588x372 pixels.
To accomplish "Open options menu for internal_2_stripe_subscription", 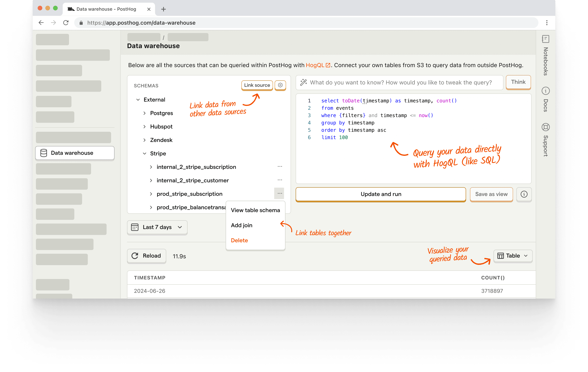I will 280,167.
